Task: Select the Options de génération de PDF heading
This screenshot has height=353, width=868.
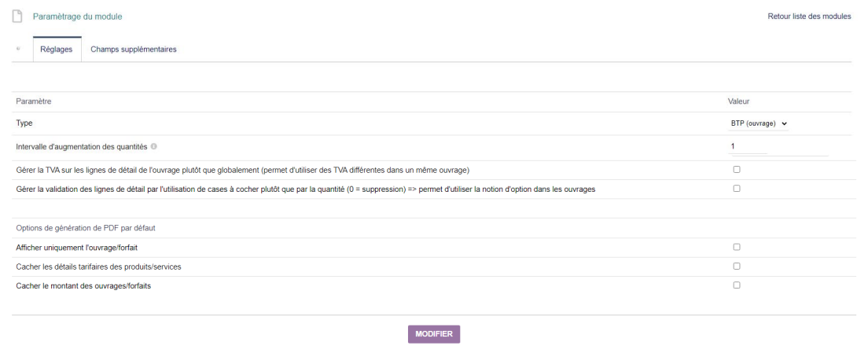Action: 89,228
